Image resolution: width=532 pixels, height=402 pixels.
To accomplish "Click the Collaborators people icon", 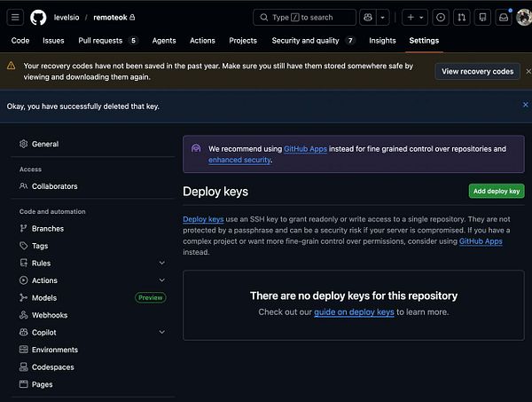I will coord(23,185).
